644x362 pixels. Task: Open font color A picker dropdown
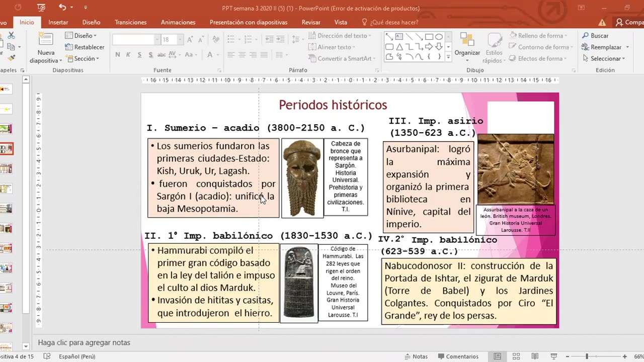217,55
